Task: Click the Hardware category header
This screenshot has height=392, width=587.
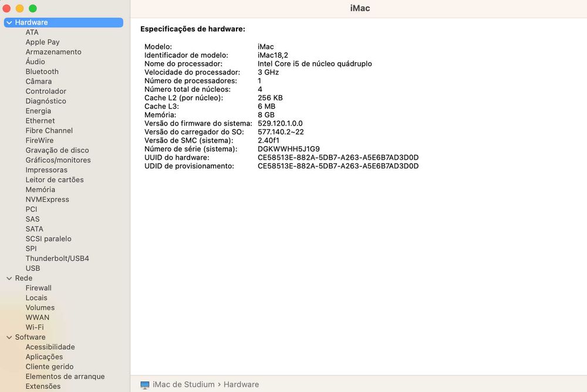Action: (x=63, y=22)
